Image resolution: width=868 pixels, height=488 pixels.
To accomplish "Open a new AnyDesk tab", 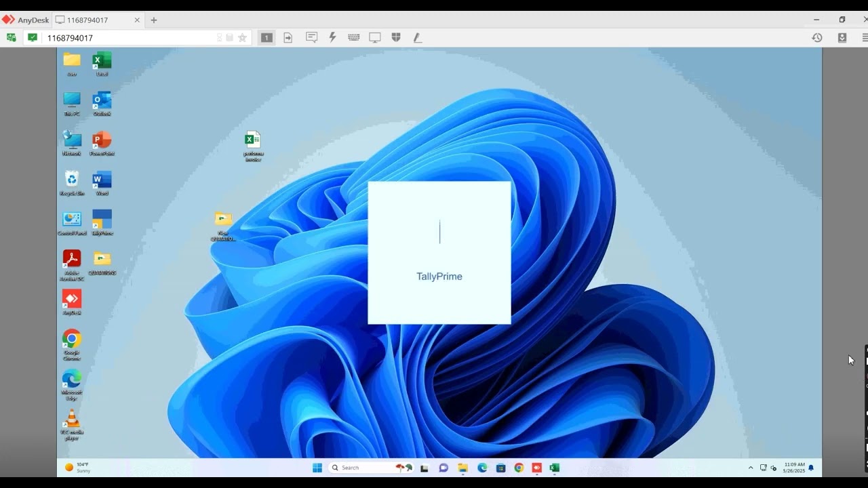I will (154, 20).
